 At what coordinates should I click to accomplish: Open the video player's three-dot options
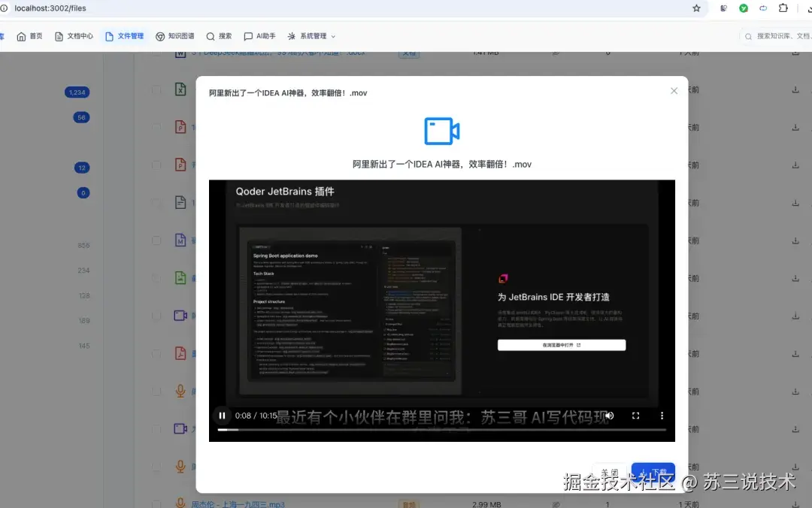point(662,416)
